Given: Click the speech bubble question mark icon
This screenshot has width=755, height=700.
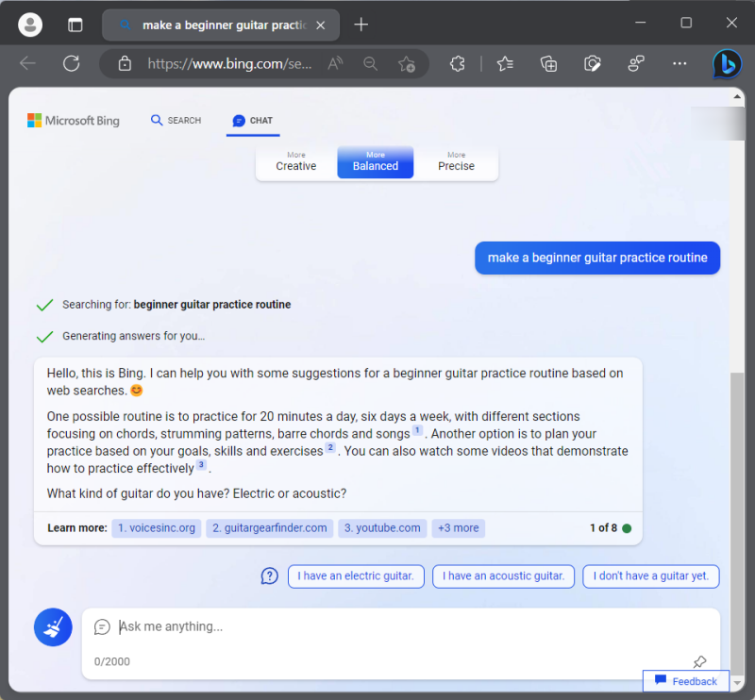Looking at the screenshot, I should click(x=269, y=575).
